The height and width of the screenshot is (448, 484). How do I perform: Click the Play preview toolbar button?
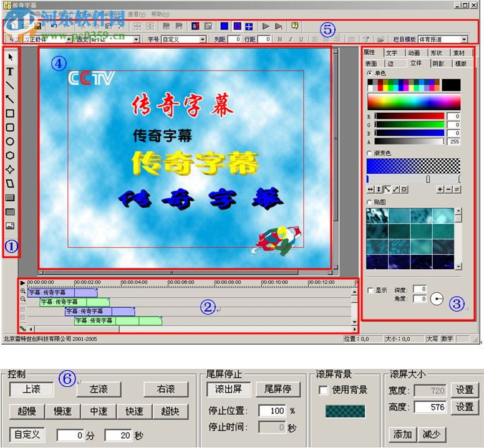coord(266,26)
